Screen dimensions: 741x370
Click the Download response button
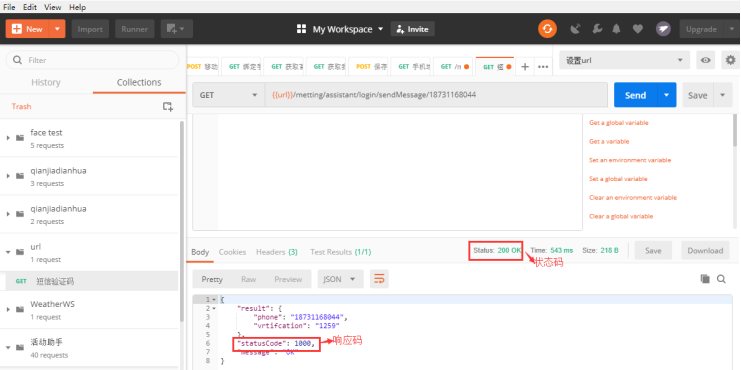(x=705, y=250)
